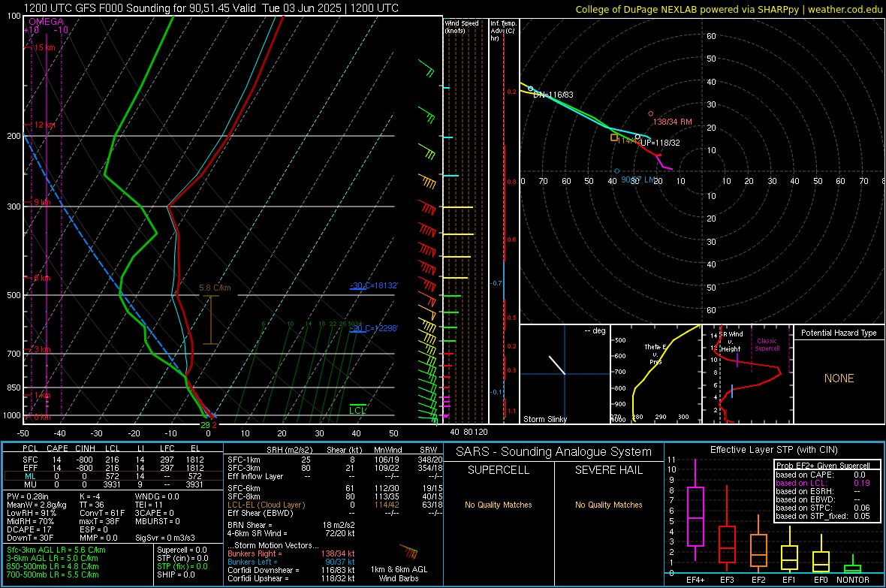Click the Inf. Temp. Adv. header
This screenshot has width=886, height=588.
pyautogui.click(x=503, y=31)
